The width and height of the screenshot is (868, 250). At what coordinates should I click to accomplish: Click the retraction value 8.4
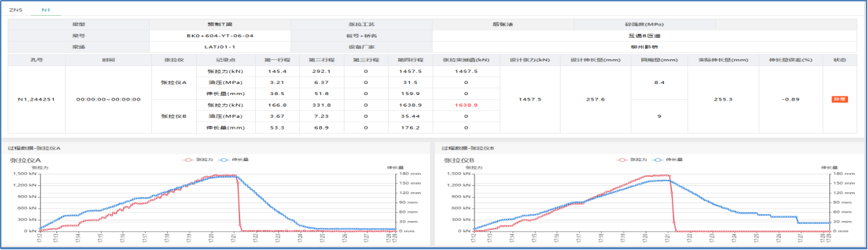point(659,82)
